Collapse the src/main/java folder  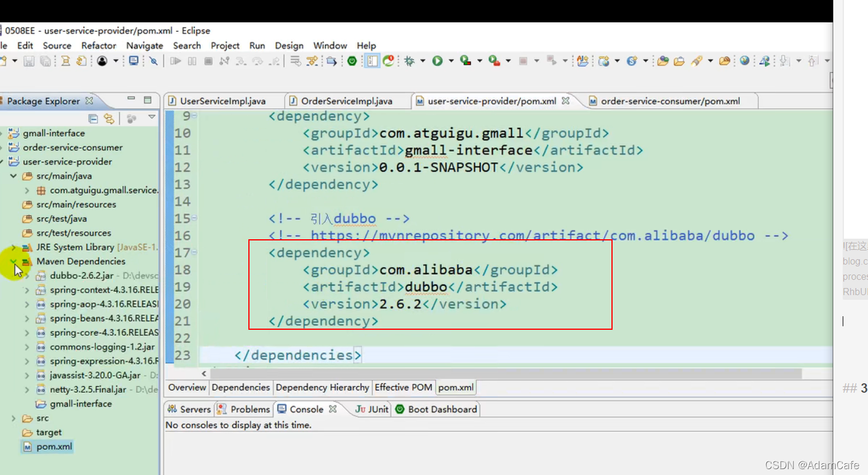pyautogui.click(x=14, y=176)
